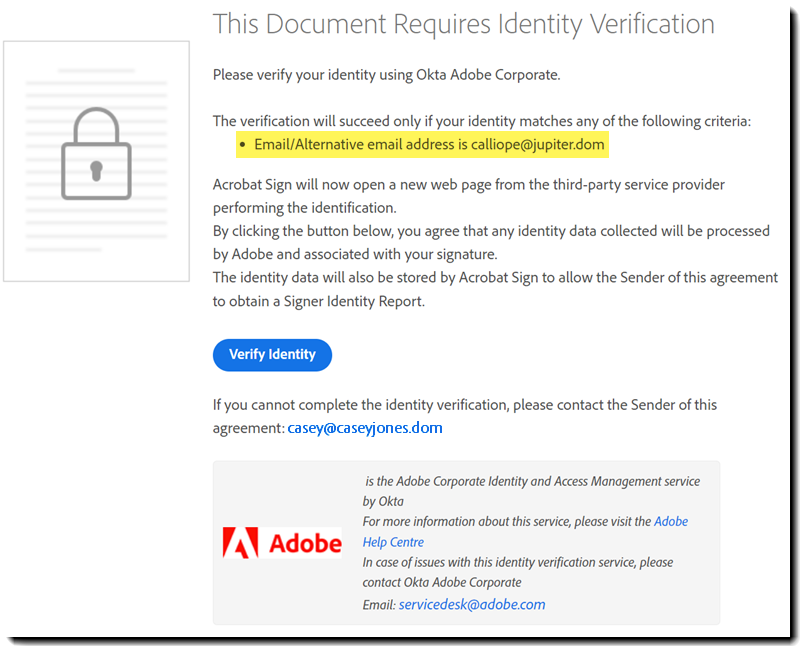Email servicedesk@adobe.com via its link
Screen dimensions: 800x646
470,604
